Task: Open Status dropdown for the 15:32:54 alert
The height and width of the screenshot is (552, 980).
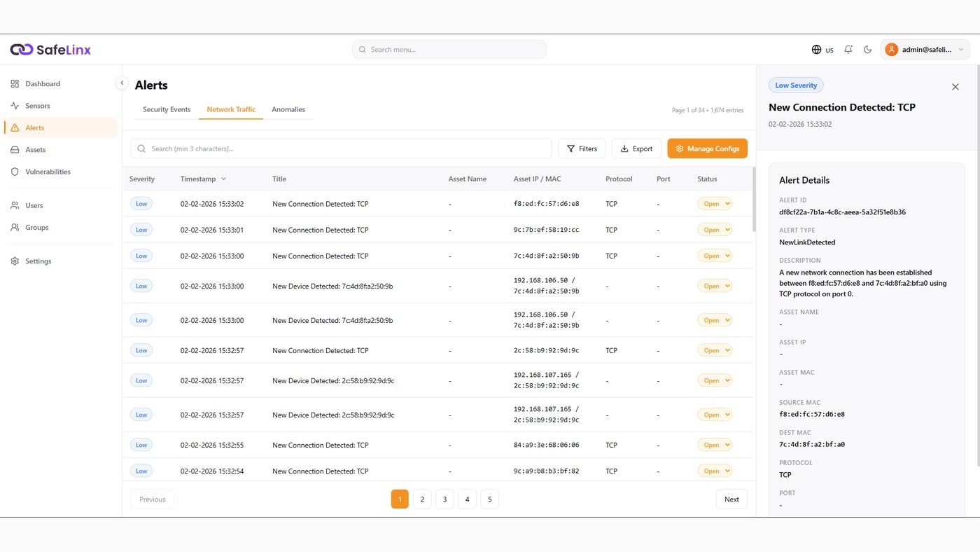Action: click(x=715, y=471)
